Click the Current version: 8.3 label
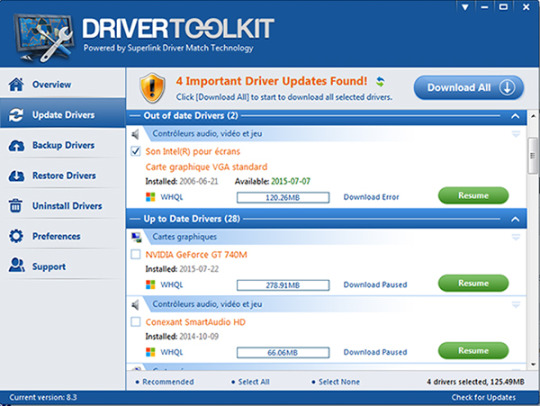The width and height of the screenshot is (540, 406). tap(43, 397)
